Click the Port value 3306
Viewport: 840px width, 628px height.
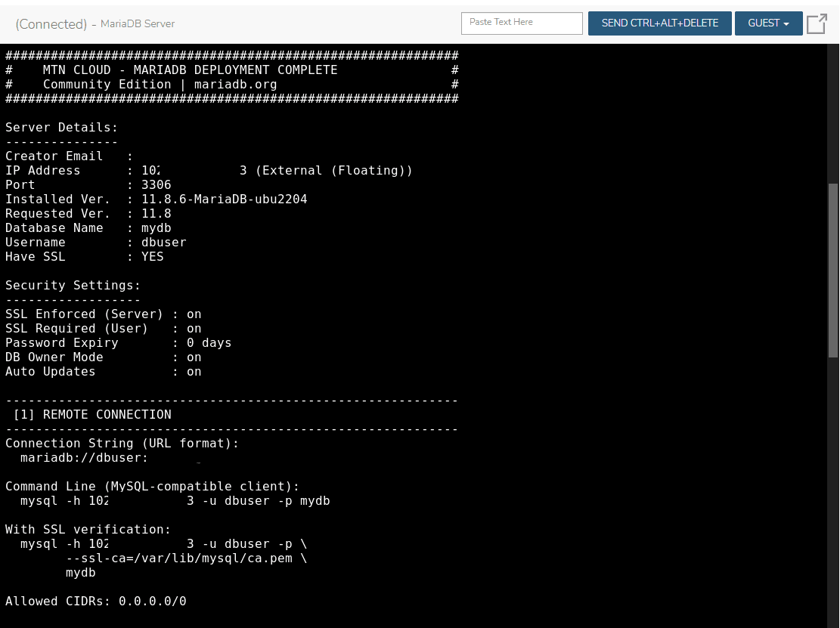pyautogui.click(x=156, y=184)
